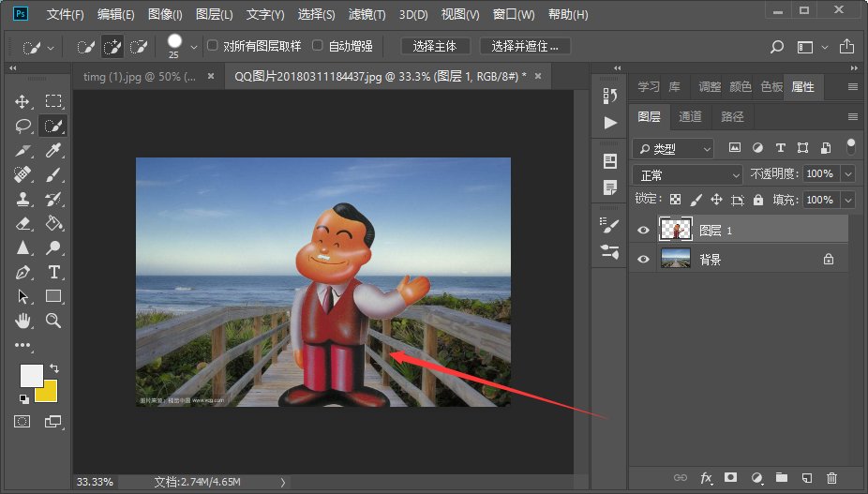This screenshot has width=868, height=494.
Task: Click the foreground color swatch
Action: tap(31, 376)
